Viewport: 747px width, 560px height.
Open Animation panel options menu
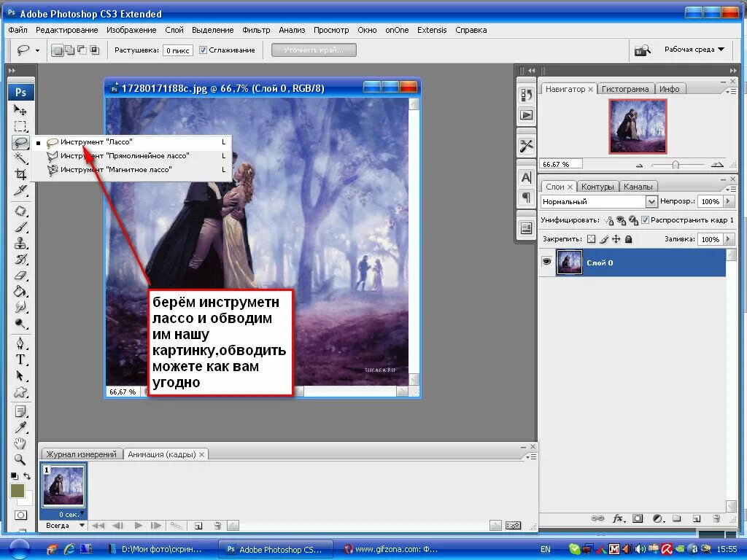click(x=531, y=456)
